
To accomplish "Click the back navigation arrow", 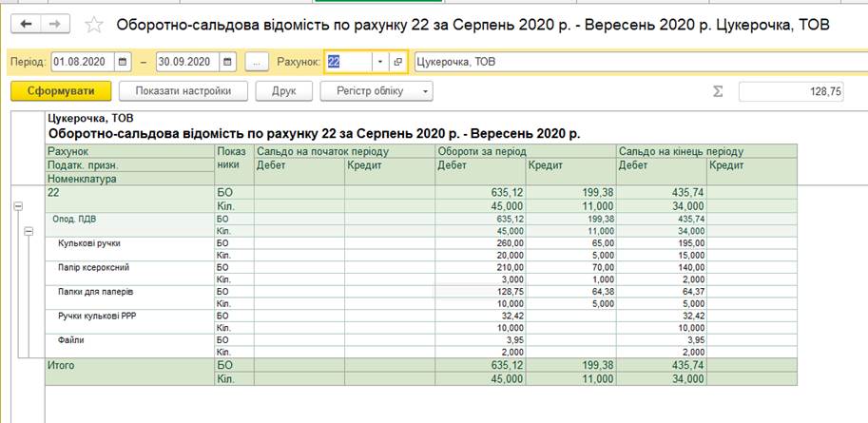I will (26, 24).
